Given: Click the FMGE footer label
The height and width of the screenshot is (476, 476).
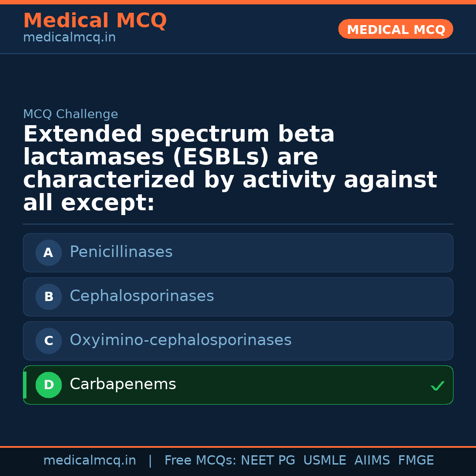Looking at the screenshot, I should [416, 461].
